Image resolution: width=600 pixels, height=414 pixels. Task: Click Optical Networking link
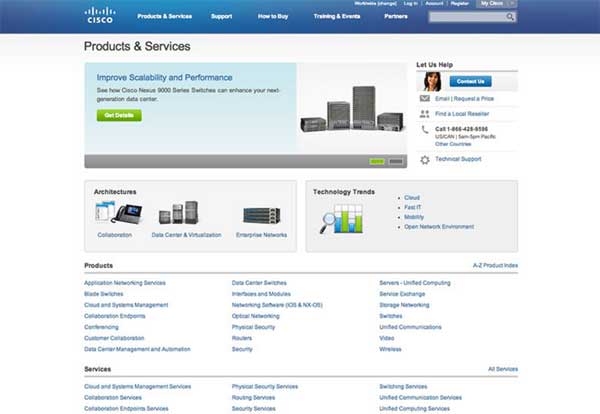[256, 316]
